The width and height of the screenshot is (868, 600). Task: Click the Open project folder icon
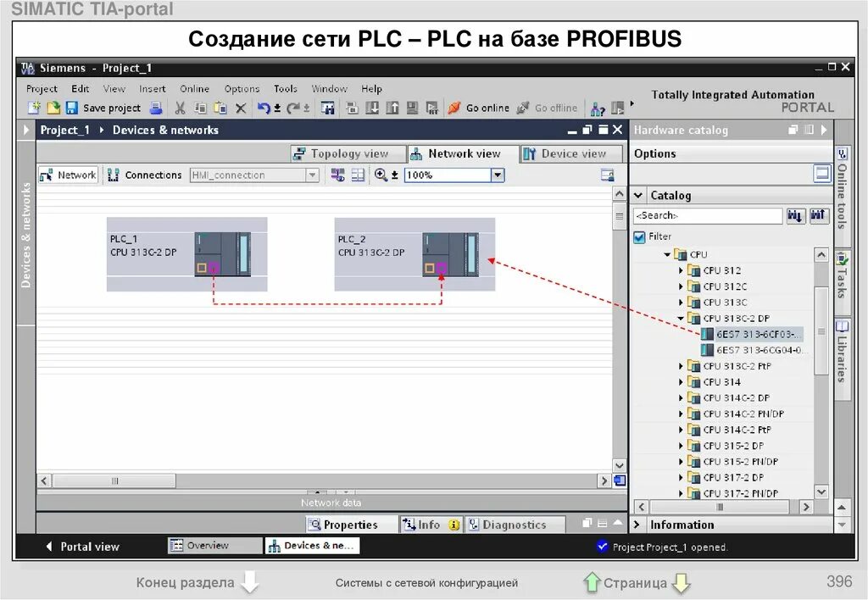[53, 108]
